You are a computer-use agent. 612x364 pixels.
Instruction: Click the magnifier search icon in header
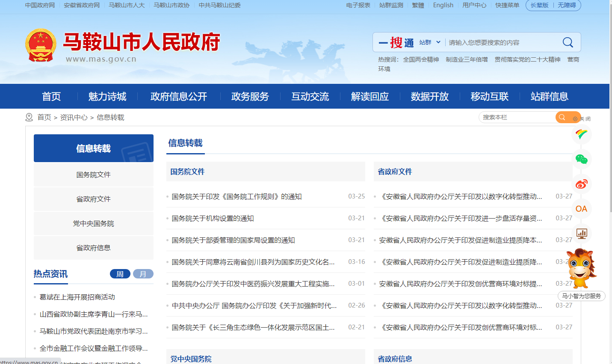568,42
